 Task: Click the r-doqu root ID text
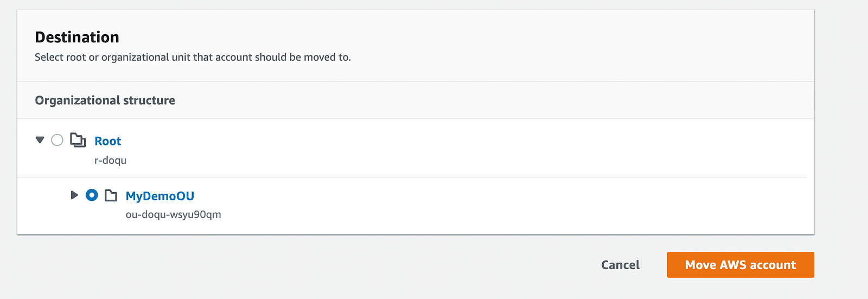tap(110, 161)
